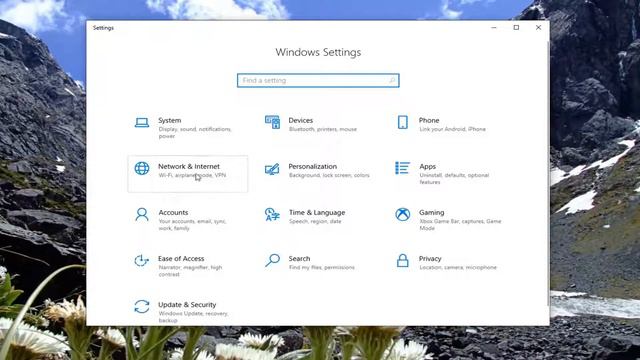Click the Ease of Access icon
640x360 pixels.
141,260
